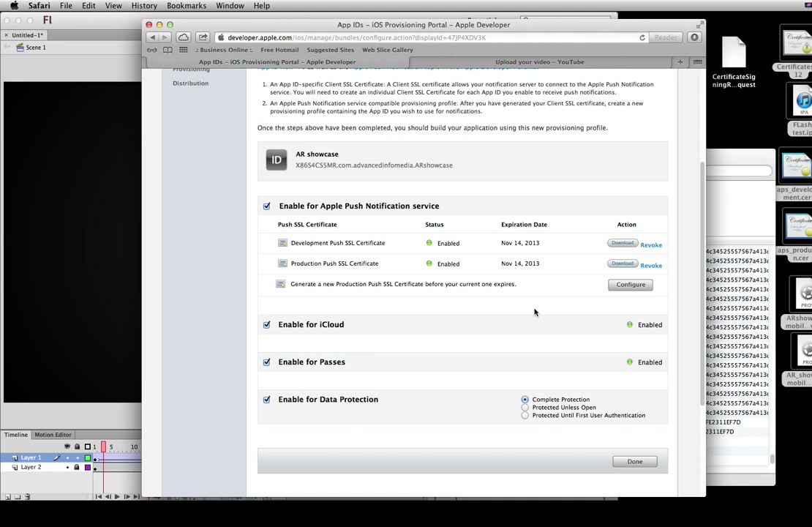The height and width of the screenshot is (527, 812).
Task: Select Protected Unless Open radio button
Action: click(x=525, y=407)
